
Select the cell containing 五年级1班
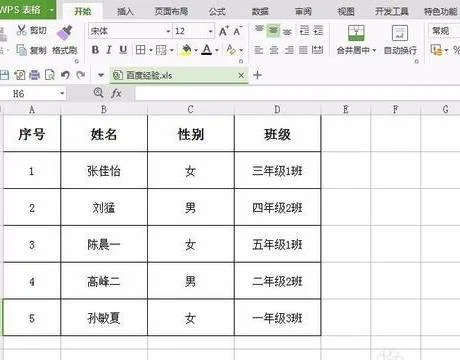[277, 244]
